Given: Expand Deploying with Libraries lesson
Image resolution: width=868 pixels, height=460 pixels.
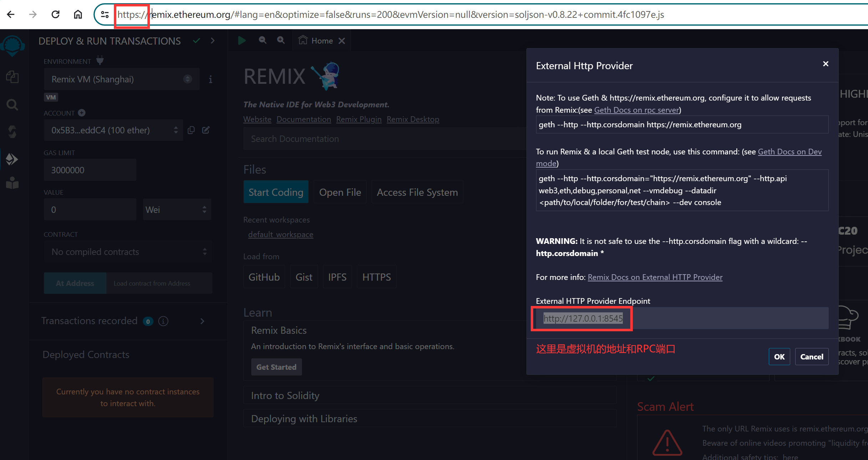Looking at the screenshot, I should 304,419.
